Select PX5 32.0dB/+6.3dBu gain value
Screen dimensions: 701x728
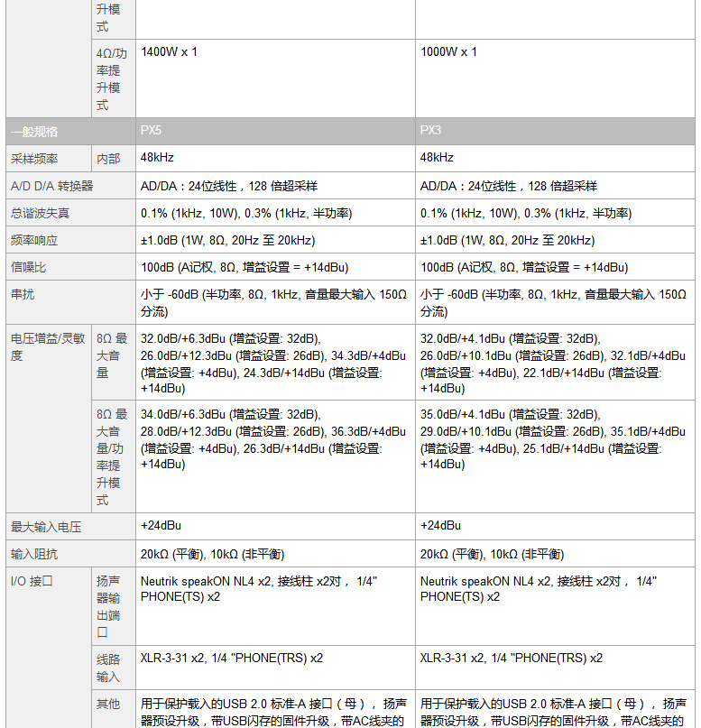(275, 362)
